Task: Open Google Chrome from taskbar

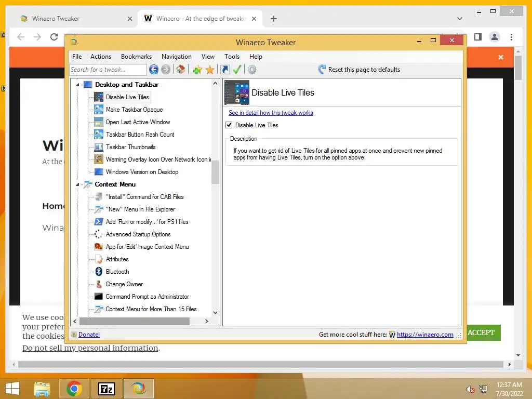Action: click(x=74, y=389)
